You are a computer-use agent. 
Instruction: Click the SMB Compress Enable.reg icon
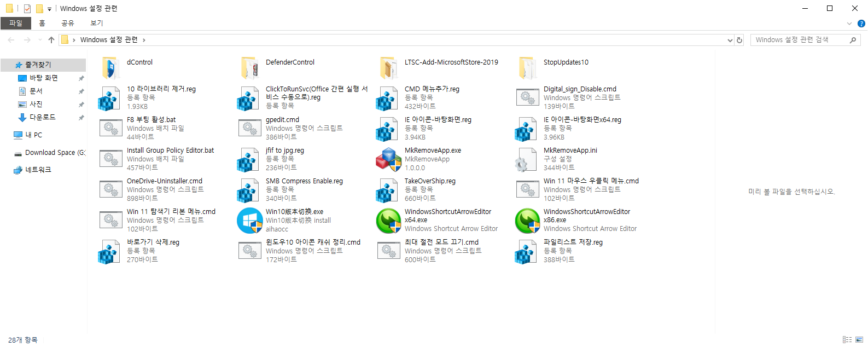tap(248, 190)
